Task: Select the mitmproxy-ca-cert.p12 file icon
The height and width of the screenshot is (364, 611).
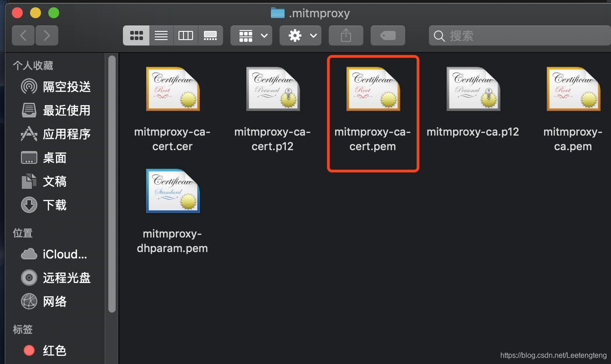Action: coord(273,89)
